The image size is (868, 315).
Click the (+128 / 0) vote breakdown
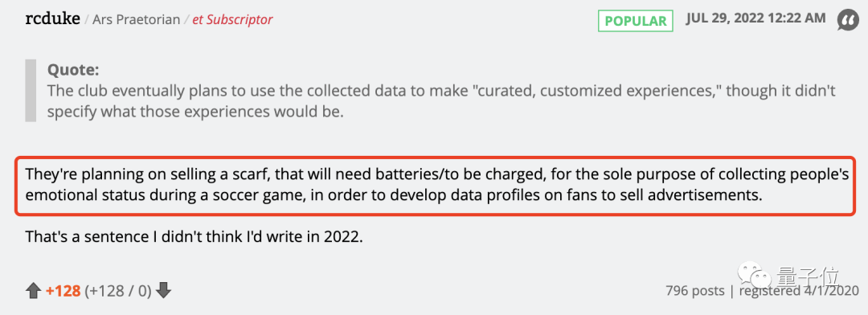click(118, 291)
